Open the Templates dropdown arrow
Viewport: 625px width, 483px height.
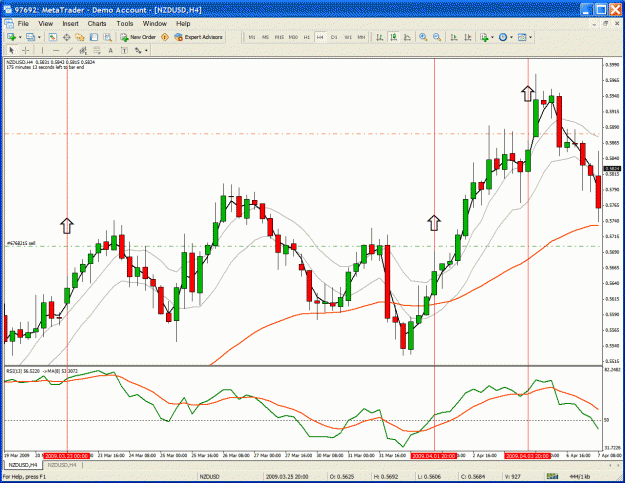pos(531,37)
